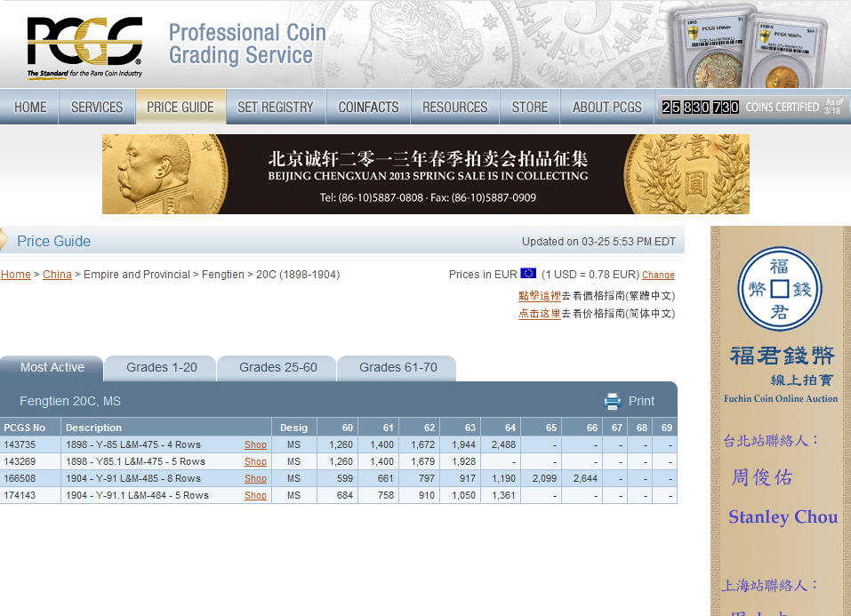Open the STORE menu item
The image size is (851, 616).
[530, 107]
